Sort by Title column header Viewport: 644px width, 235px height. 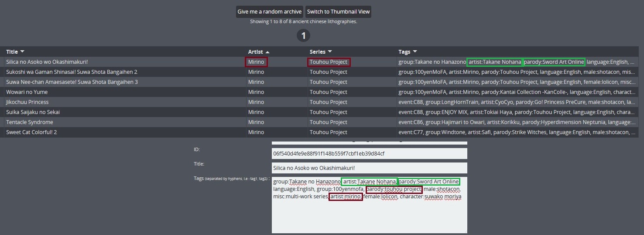coord(15,52)
